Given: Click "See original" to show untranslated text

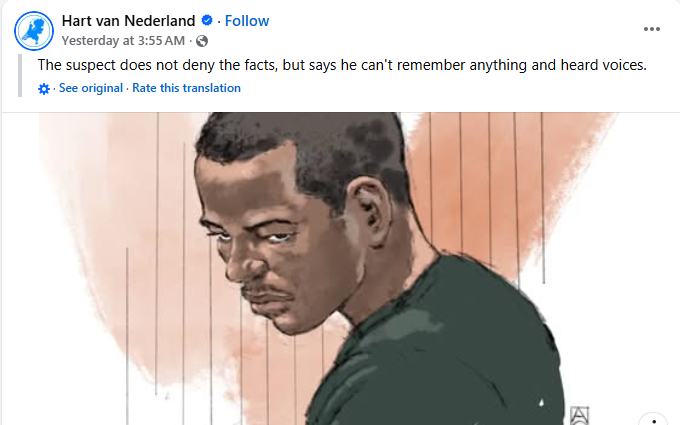Looking at the screenshot, I should click(90, 88).
